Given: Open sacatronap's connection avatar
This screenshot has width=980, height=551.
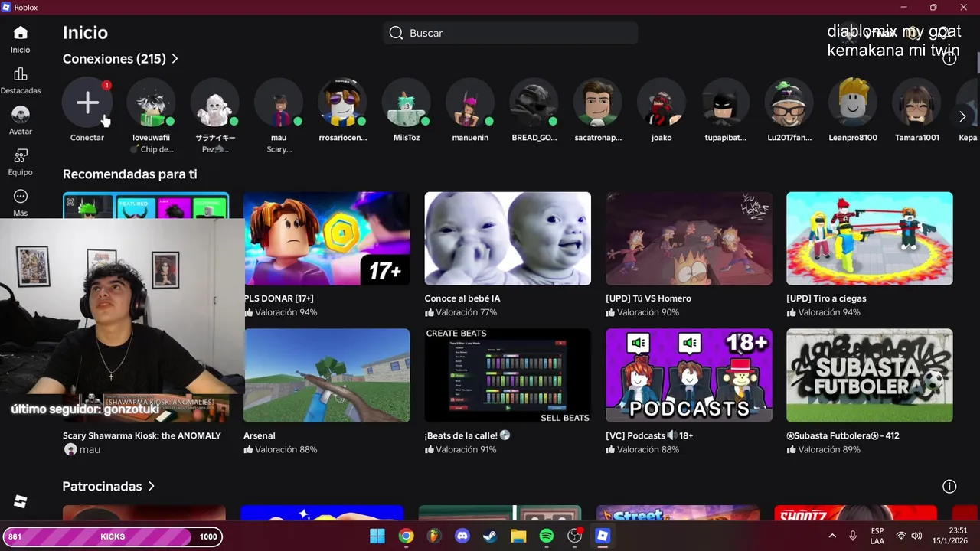Looking at the screenshot, I should click(598, 103).
